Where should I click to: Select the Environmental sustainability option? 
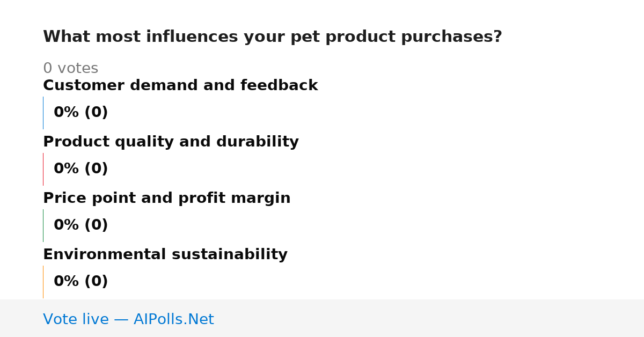tap(165, 254)
